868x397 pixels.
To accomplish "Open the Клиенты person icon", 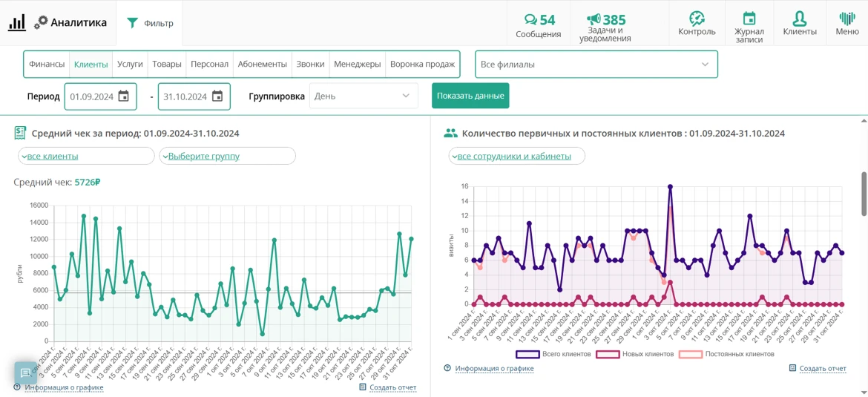I will click(x=799, y=19).
